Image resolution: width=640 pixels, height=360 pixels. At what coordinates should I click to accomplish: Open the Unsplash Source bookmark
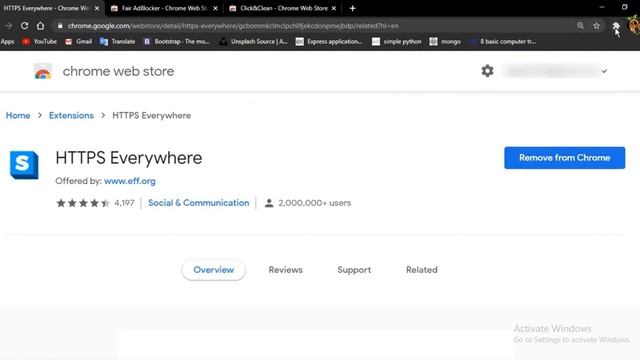pos(253,42)
